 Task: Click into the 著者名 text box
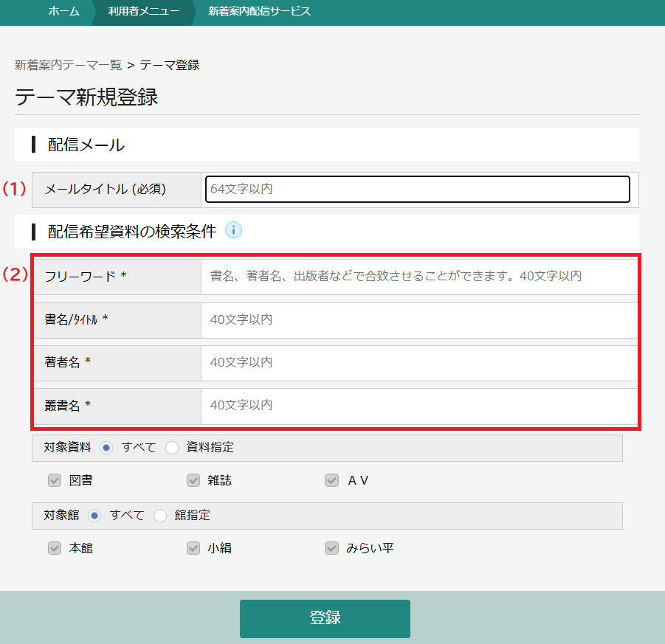(418, 362)
